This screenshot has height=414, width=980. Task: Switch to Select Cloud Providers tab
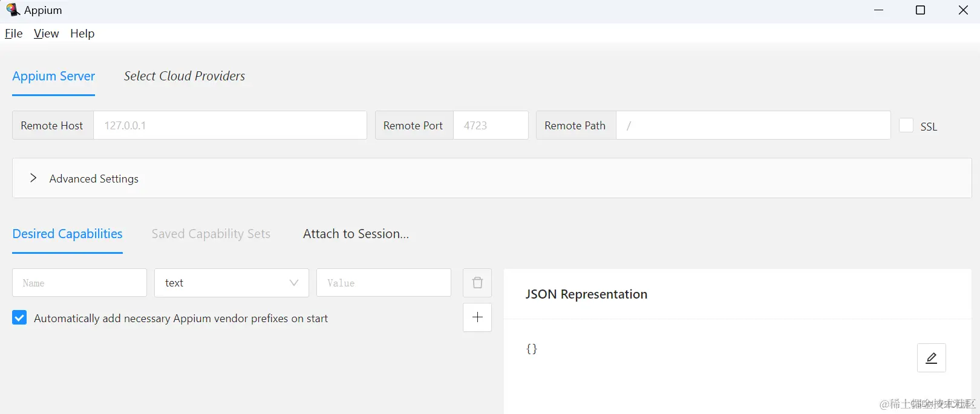click(x=185, y=76)
